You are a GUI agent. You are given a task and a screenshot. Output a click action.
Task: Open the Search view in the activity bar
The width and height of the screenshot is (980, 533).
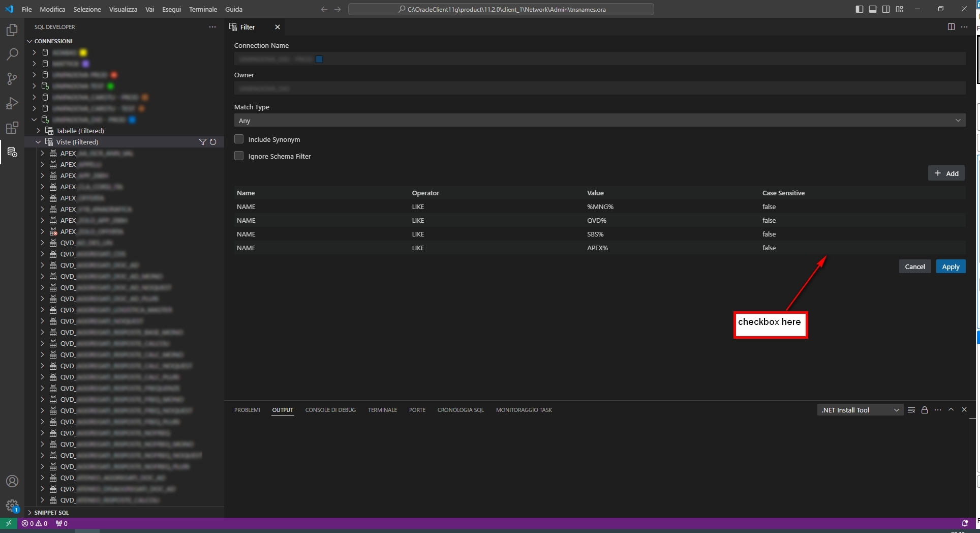12,54
